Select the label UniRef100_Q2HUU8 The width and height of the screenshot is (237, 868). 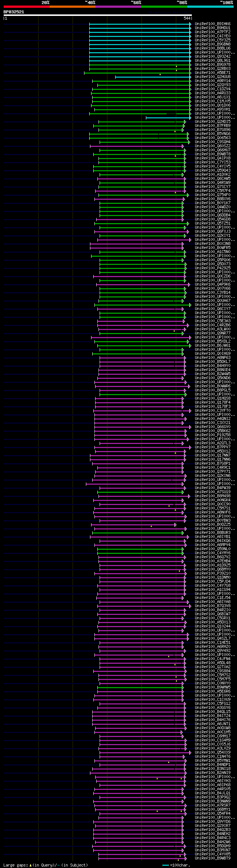213,77
